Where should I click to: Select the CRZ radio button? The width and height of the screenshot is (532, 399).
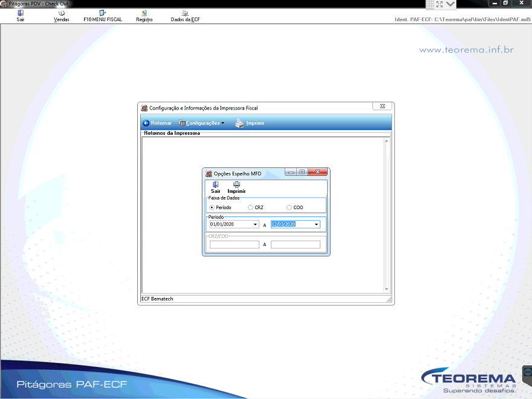[x=250, y=207]
